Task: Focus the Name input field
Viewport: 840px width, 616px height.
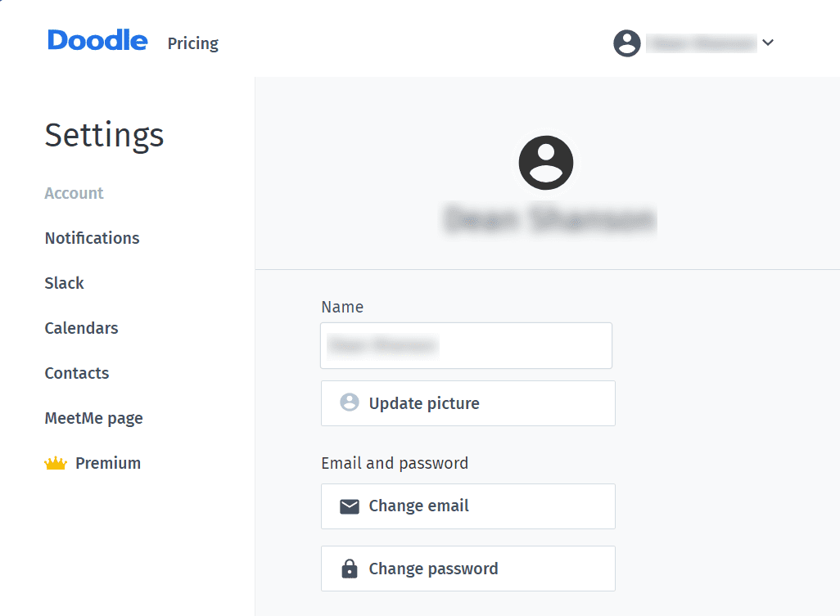Action: tap(466, 345)
